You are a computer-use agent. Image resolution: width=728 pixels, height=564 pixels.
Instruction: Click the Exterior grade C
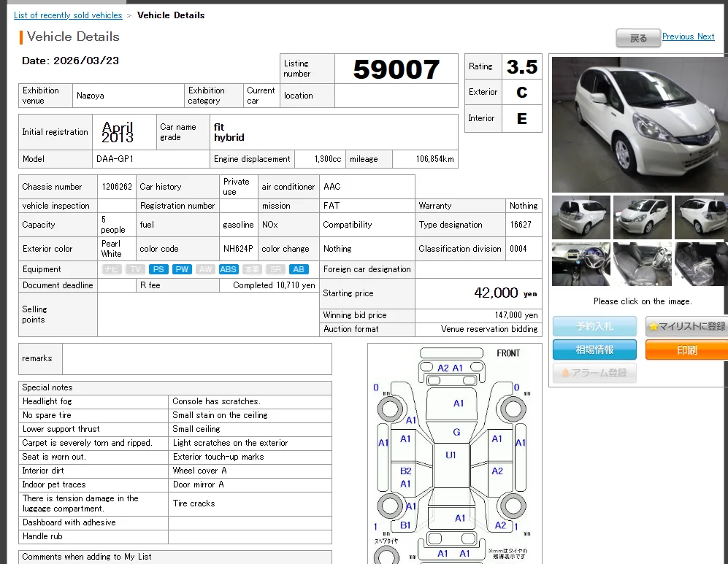(522, 93)
